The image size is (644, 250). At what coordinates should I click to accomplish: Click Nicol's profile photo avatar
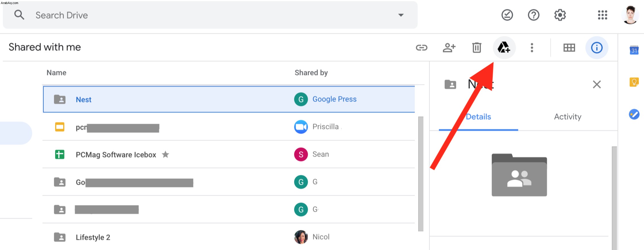[301, 237]
